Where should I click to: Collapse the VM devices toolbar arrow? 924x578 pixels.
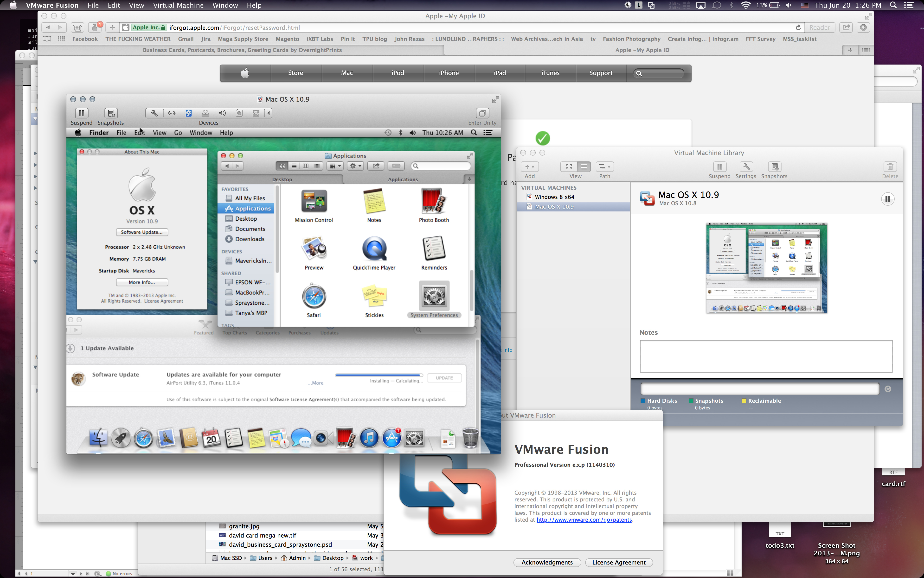pos(269,113)
